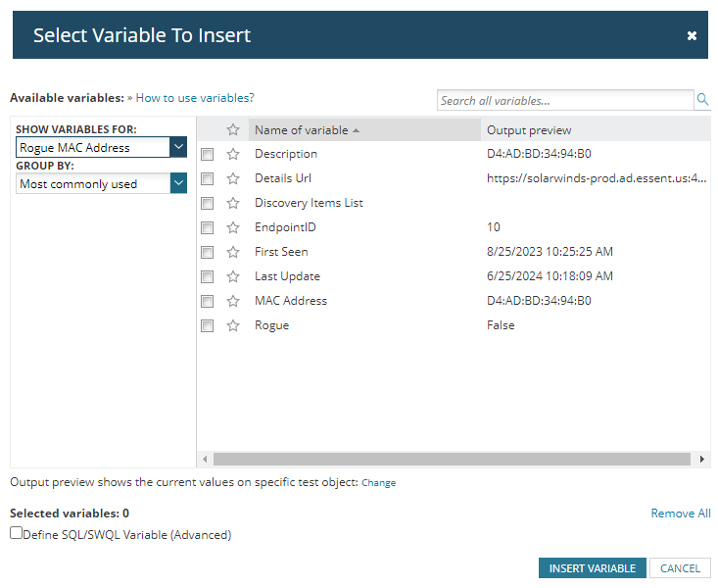
Task: Click the star beside First Seen
Action: click(x=233, y=252)
